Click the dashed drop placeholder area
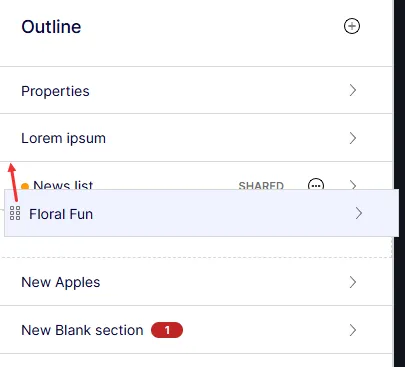 point(197,247)
